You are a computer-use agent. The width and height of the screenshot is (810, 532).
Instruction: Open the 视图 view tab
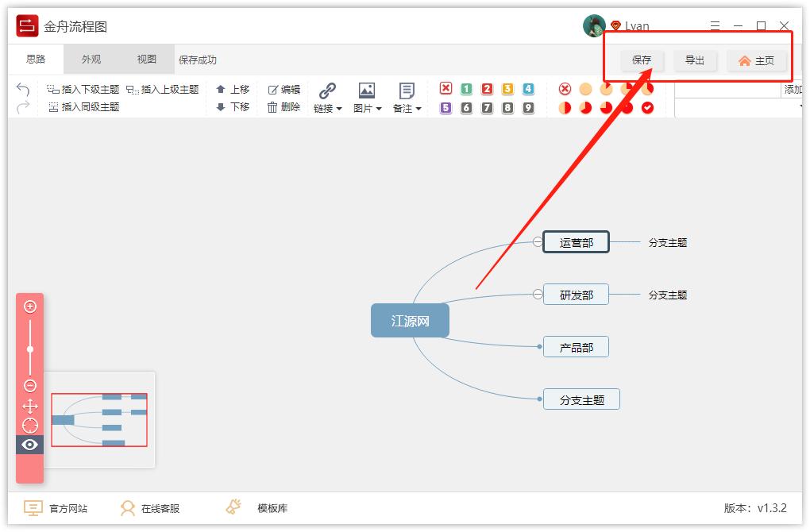click(x=146, y=59)
